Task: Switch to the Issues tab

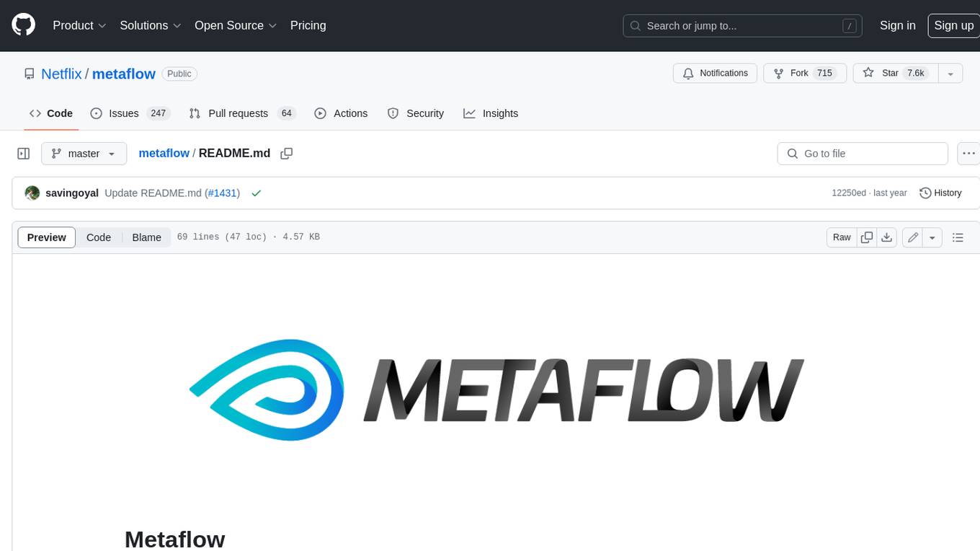Action: tap(130, 113)
